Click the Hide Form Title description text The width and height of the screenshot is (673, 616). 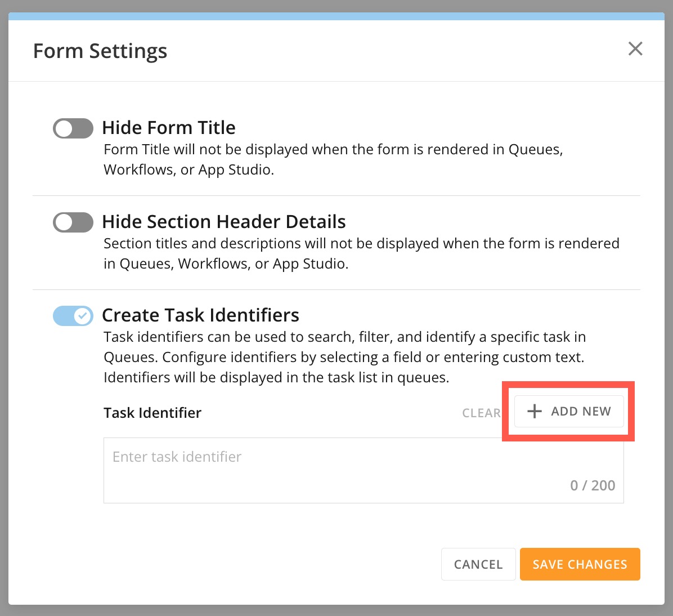[x=333, y=159]
